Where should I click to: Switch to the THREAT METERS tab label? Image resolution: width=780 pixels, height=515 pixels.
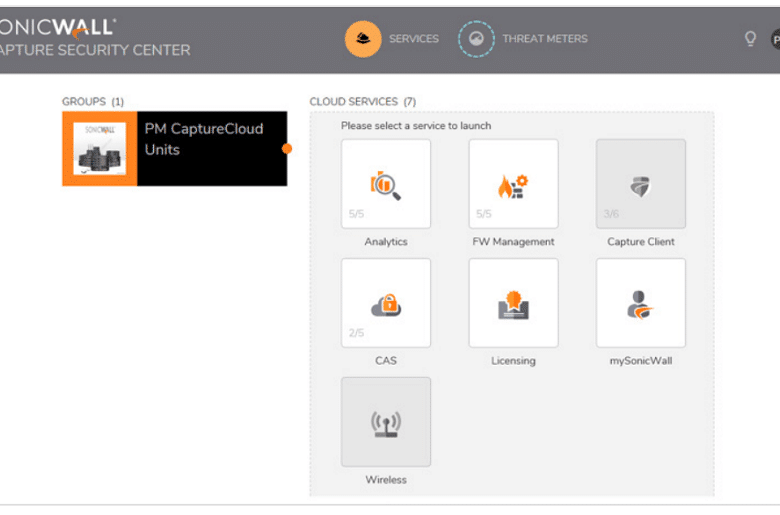(x=545, y=39)
